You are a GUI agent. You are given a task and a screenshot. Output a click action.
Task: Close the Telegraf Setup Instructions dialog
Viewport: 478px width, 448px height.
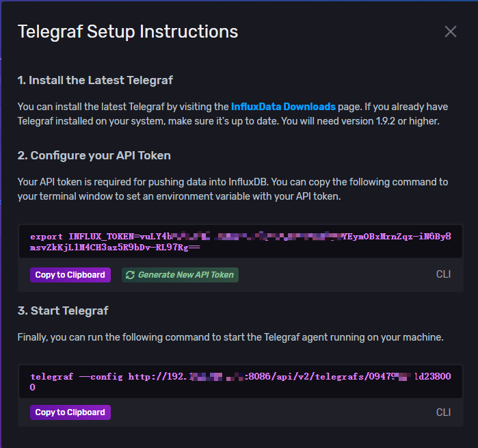[x=450, y=31]
